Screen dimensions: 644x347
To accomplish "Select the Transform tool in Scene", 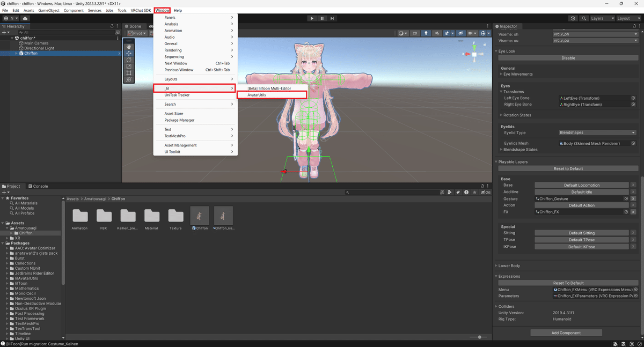I will (x=129, y=79).
